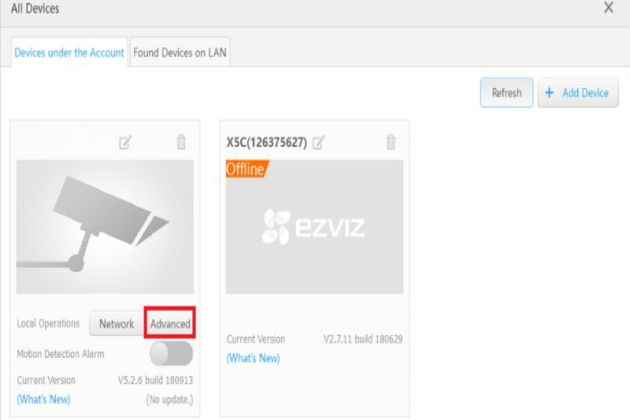630x420 pixels.
Task: Click the X5C(126375627) device name
Action: pyautogui.click(x=267, y=142)
